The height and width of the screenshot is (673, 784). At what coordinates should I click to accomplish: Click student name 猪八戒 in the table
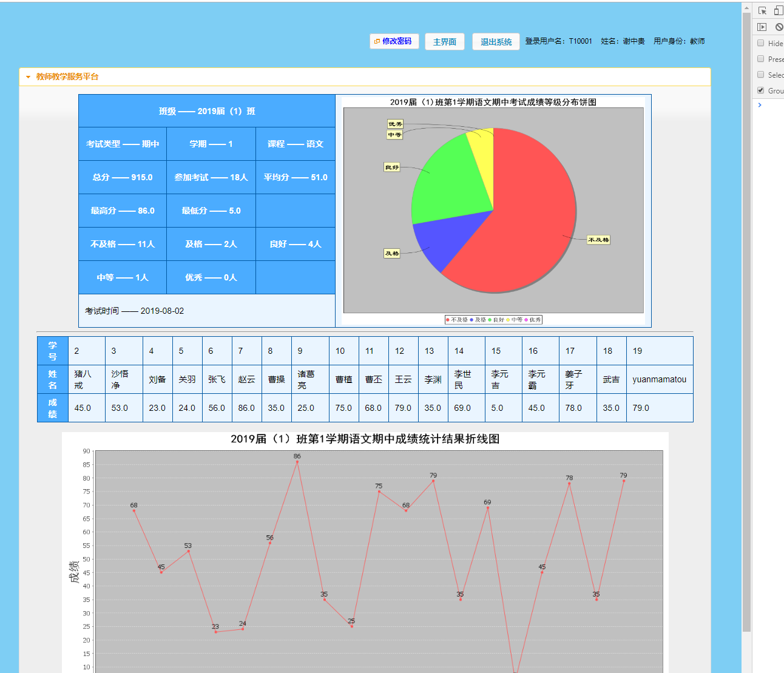tap(83, 379)
